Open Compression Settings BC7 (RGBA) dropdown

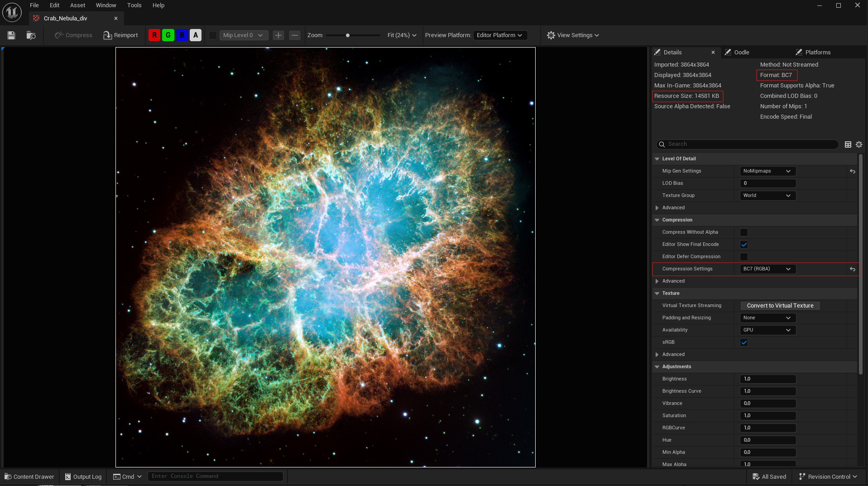767,269
